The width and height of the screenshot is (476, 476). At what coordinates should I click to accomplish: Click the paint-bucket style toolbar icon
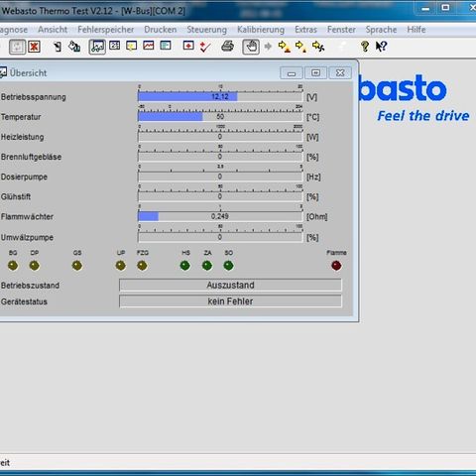point(74,47)
